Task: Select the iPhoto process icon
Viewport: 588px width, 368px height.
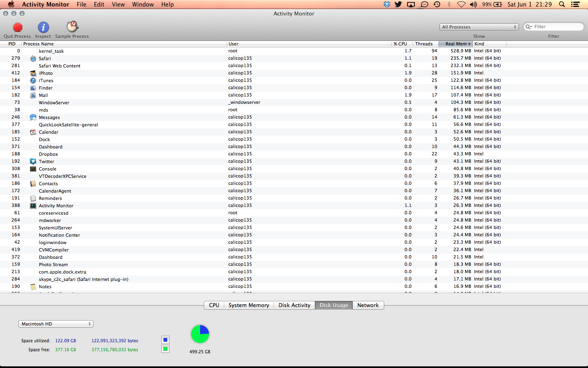Action: pyautogui.click(x=33, y=73)
